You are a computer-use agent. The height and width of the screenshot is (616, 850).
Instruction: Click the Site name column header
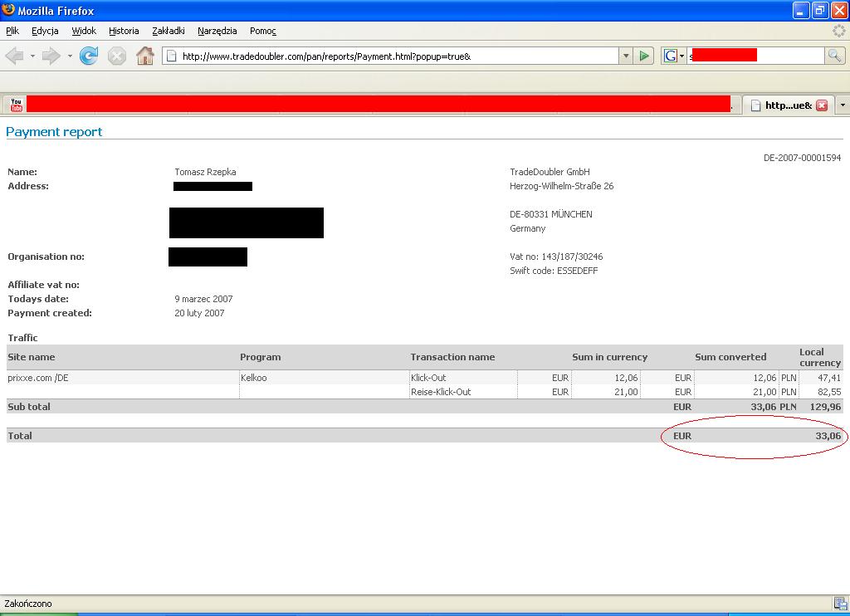(31, 357)
